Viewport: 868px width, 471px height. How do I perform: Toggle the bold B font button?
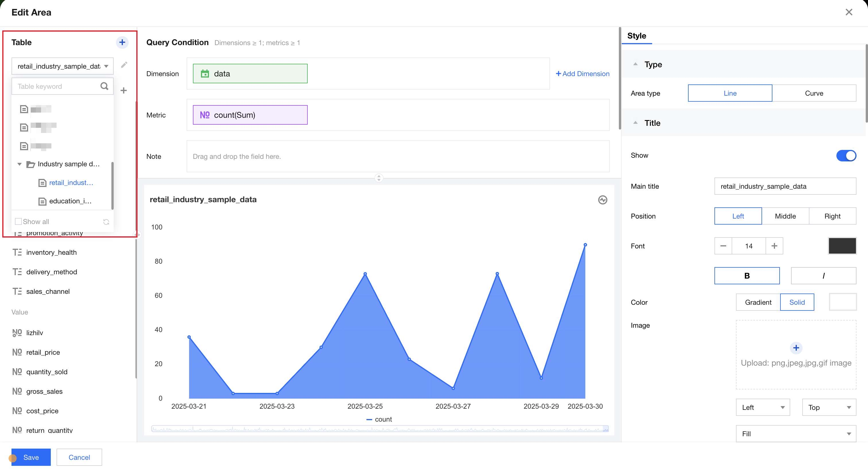747,276
